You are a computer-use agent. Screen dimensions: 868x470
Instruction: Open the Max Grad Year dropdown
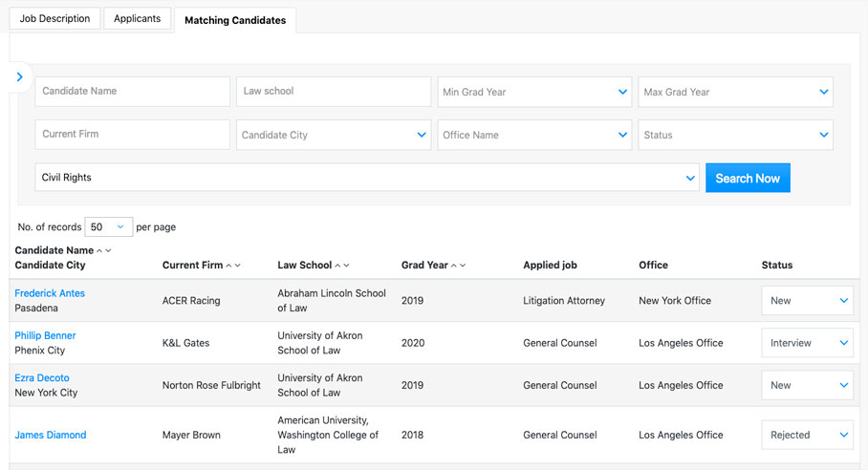(734, 92)
